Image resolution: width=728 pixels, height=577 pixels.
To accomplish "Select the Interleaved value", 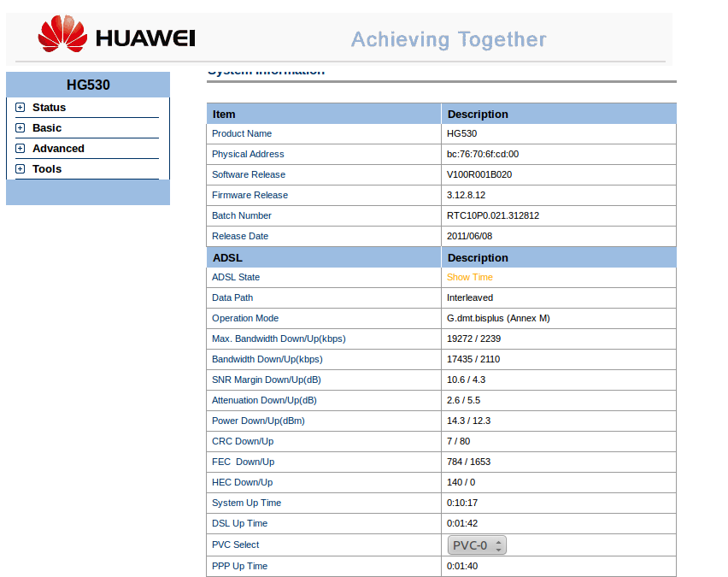I will (470, 297).
